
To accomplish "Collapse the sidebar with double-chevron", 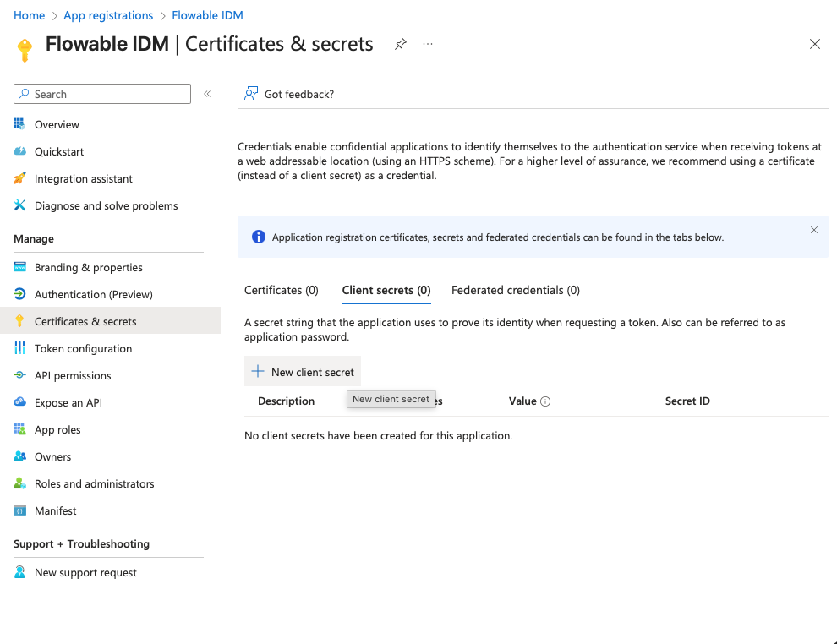I will point(207,94).
